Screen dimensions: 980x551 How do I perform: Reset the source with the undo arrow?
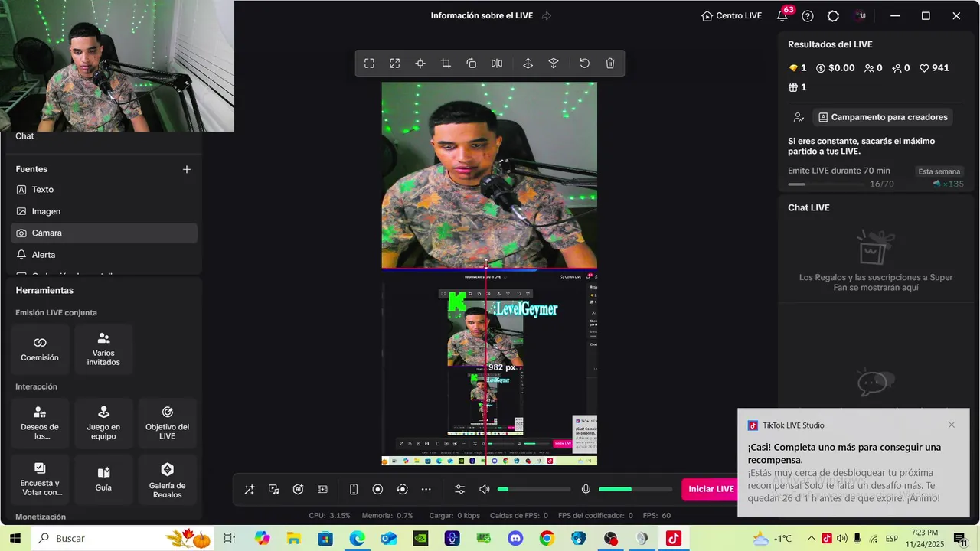(584, 64)
